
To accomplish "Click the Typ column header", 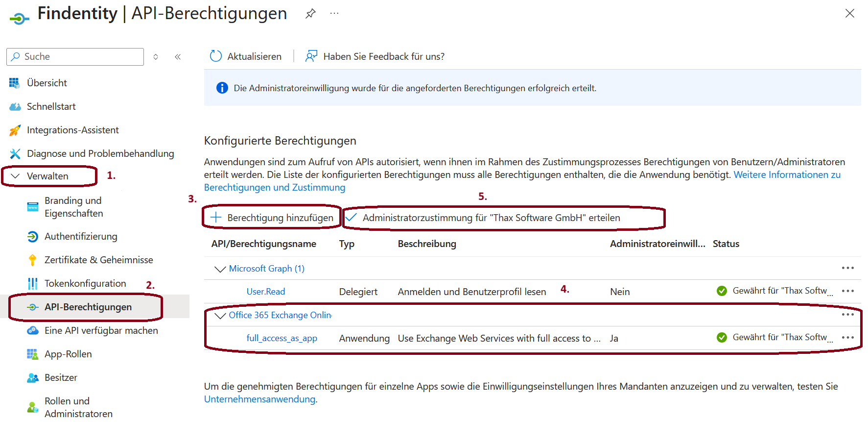I will coord(347,244).
